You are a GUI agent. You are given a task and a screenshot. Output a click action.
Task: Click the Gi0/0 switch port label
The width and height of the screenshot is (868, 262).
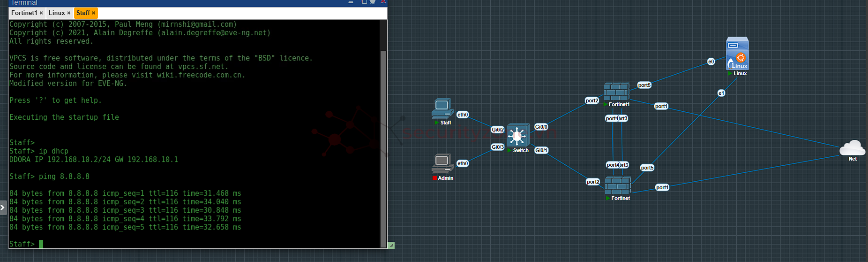pyautogui.click(x=541, y=127)
